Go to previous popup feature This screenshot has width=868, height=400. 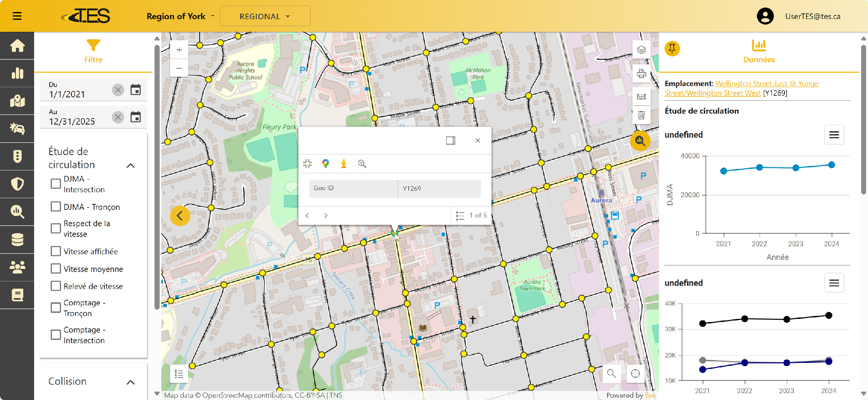coord(308,216)
